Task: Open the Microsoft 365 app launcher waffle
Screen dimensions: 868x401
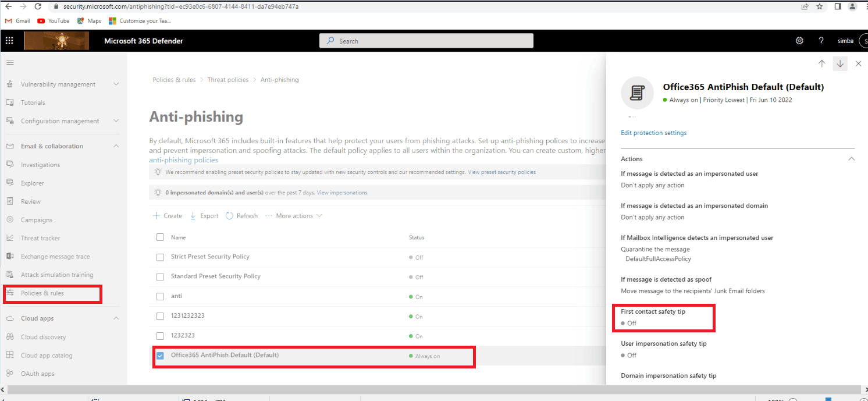Action: [9, 40]
